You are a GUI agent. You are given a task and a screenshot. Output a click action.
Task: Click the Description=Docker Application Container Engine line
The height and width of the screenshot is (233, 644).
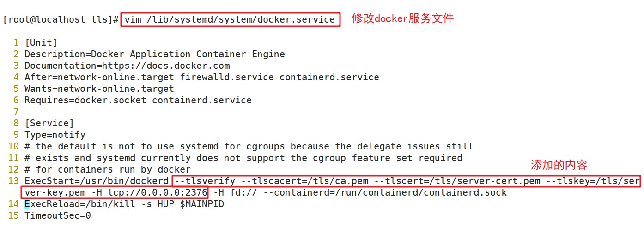tap(154, 54)
